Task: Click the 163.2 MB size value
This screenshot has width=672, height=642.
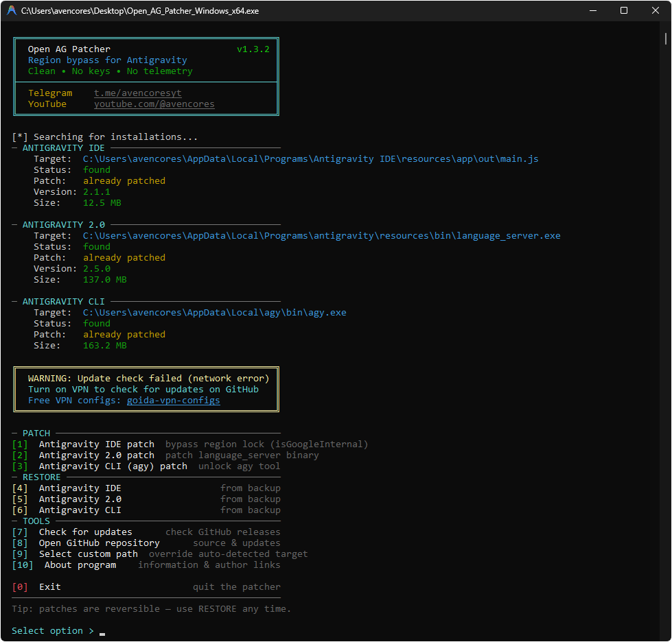Action: (104, 346)
